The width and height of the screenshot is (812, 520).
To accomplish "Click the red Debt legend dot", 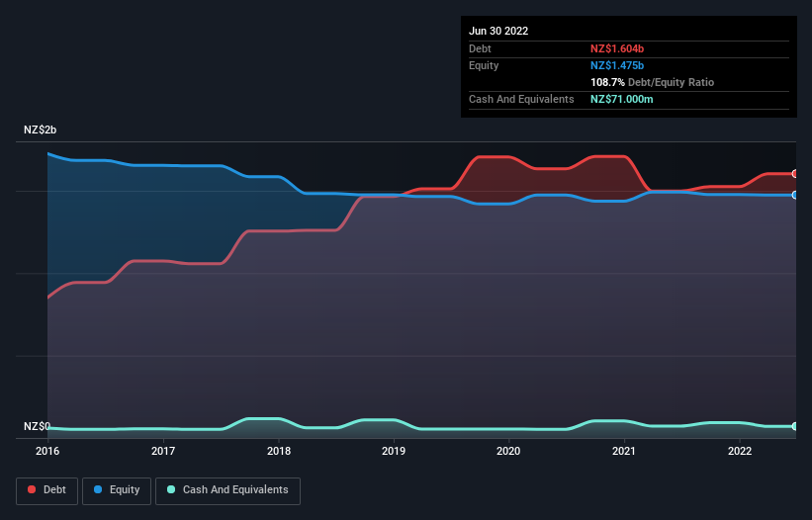I will point(32,489).
